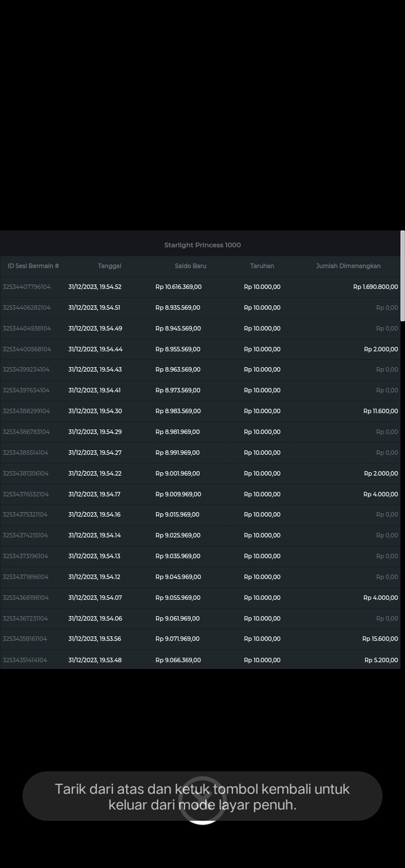The width and height of the screenshot is (405, 868).
Task: Tap the "Taruhan" column header
Action: point(262,266)
